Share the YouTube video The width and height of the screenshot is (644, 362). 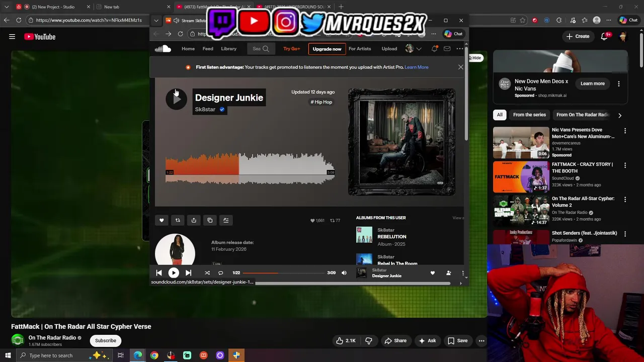(x=395, y=340)
